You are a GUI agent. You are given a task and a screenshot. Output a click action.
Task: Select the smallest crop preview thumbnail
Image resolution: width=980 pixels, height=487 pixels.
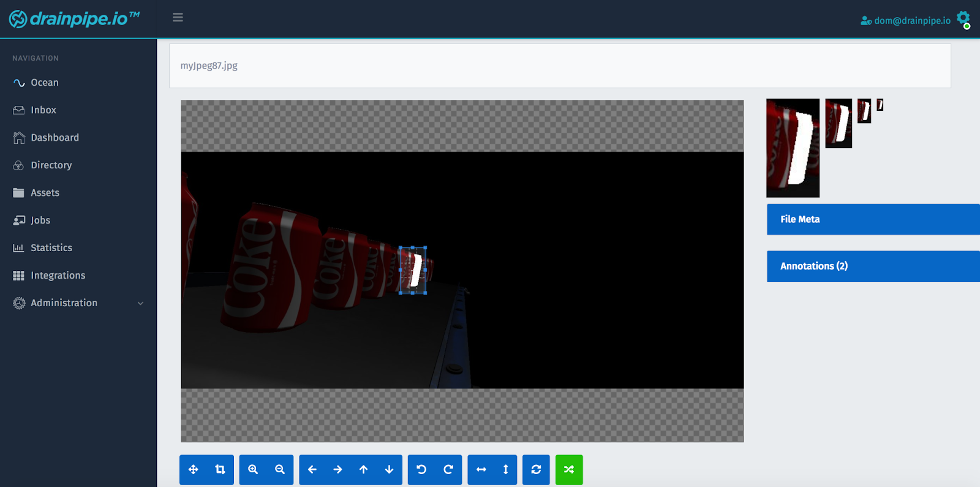[880, 105]
